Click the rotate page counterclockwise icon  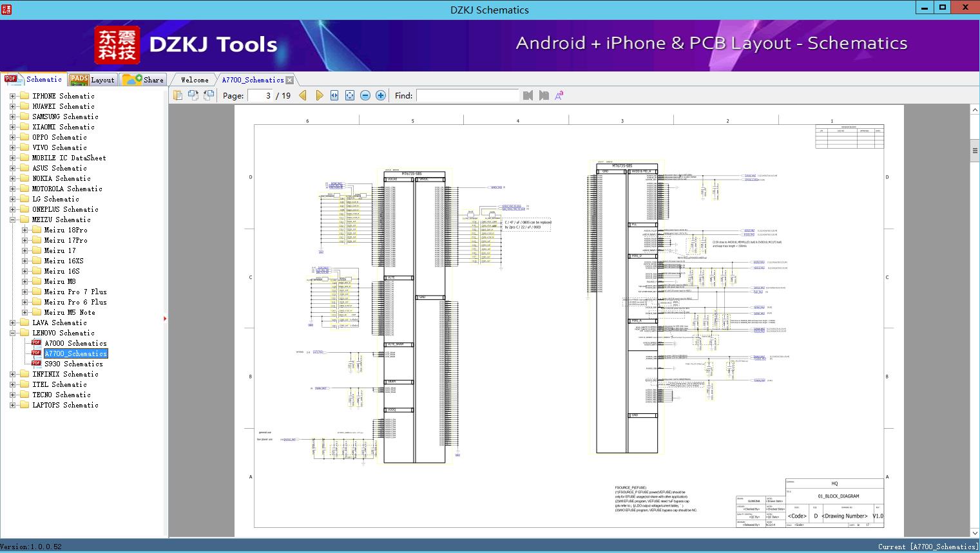pyautogui.click(x=193, y=95)
